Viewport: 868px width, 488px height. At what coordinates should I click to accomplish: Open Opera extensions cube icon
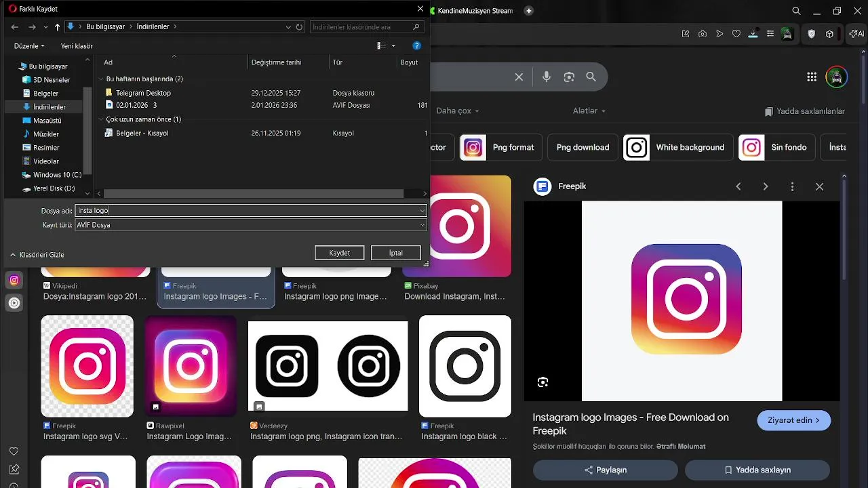(829, 34)
